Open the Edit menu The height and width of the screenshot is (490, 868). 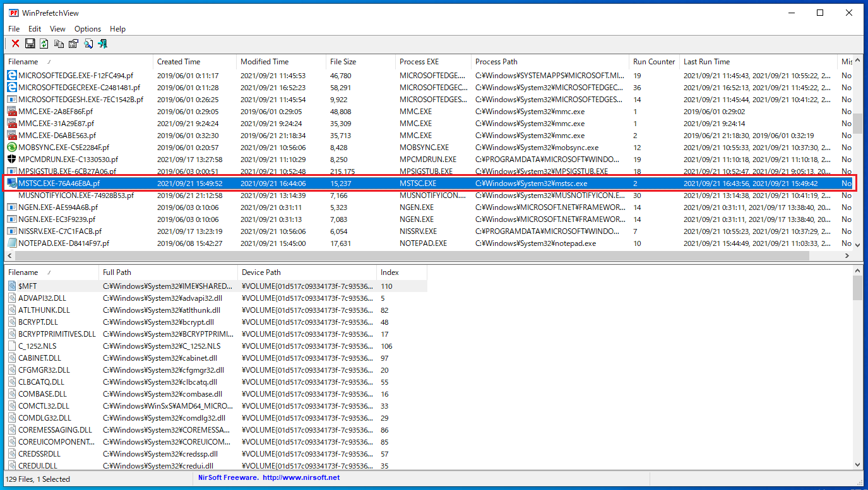tap(35, 29)
